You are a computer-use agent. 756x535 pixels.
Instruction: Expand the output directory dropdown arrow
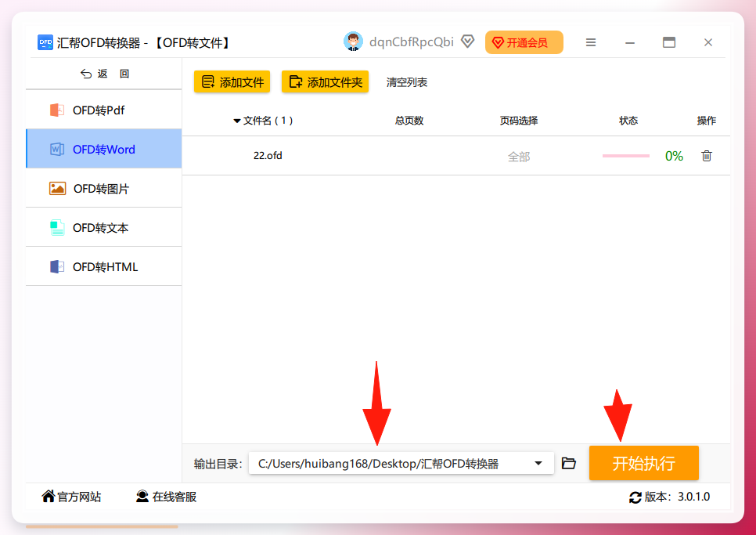[x=538, y=463]
